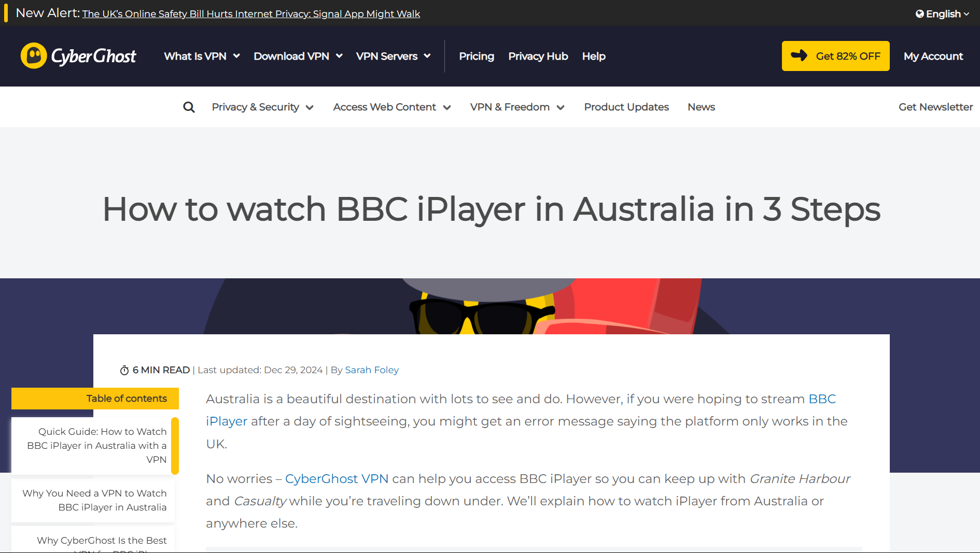Expand the Privacy & Security chevron
Image resolution: width=980 pixels, height=553 pixels.
[310, 108]
